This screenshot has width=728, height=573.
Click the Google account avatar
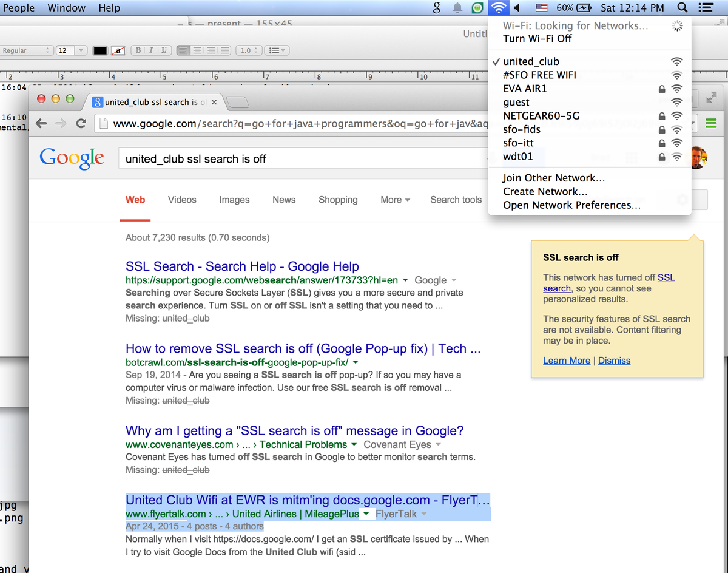point(699,158)
